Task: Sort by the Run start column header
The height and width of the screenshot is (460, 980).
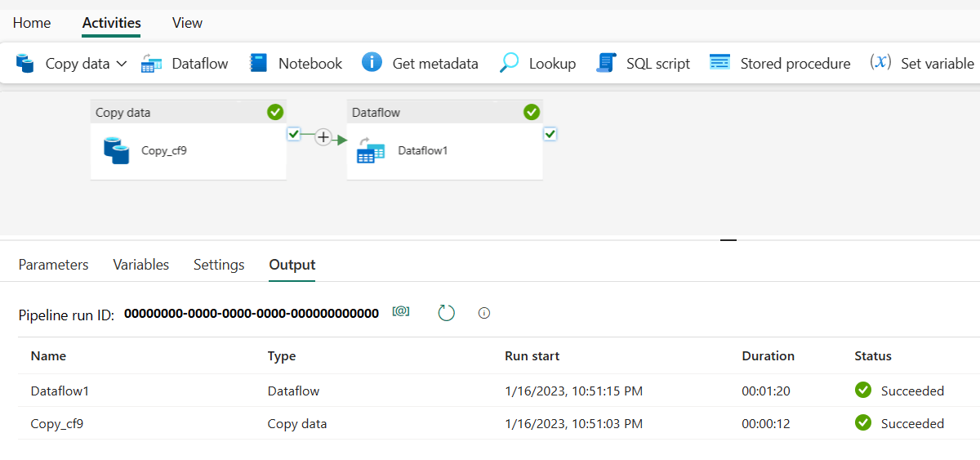Action: tap(532, 356)
